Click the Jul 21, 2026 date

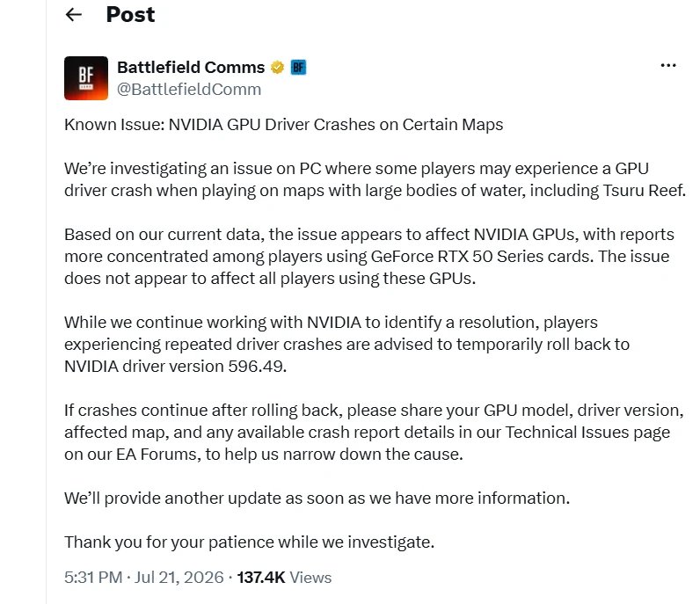point(179,578)
